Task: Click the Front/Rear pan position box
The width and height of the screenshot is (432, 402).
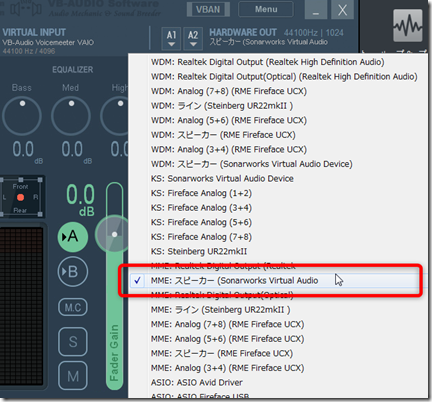Action: point(21,198)
